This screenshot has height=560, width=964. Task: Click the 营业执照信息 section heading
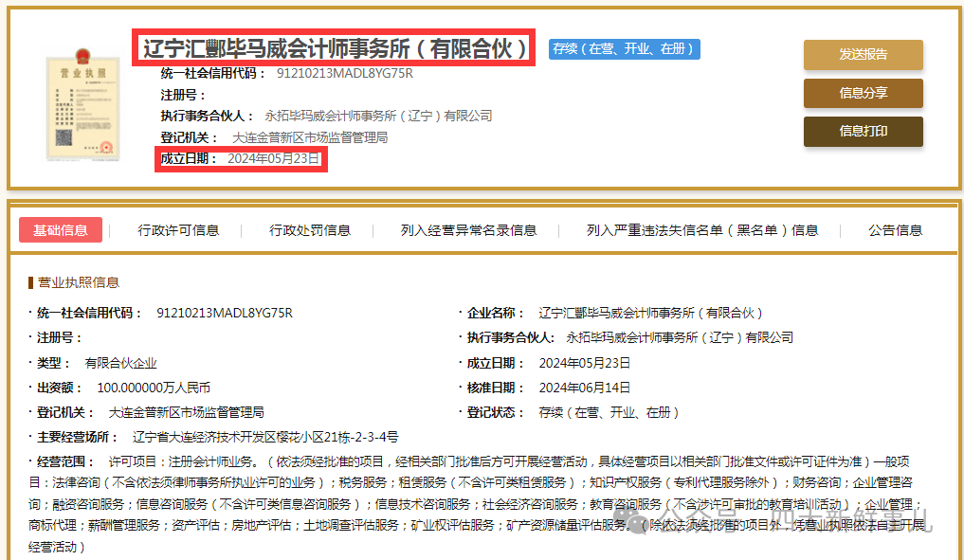pos(78,282)
